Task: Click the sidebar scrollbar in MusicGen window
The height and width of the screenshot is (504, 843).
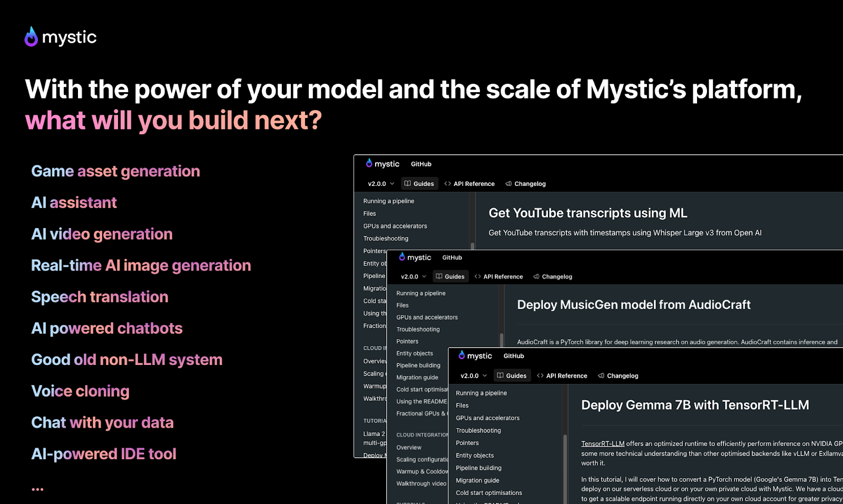Action: pos(501,340)
